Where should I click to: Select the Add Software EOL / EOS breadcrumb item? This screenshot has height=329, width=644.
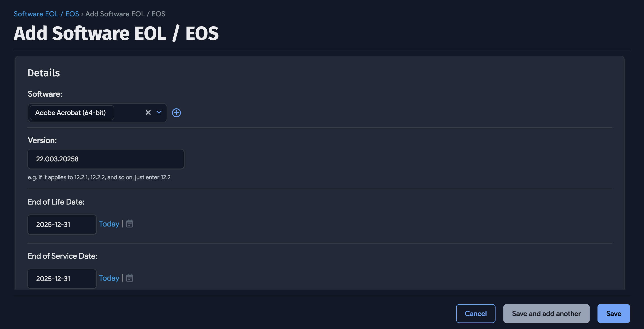click(x=125, y=14)
